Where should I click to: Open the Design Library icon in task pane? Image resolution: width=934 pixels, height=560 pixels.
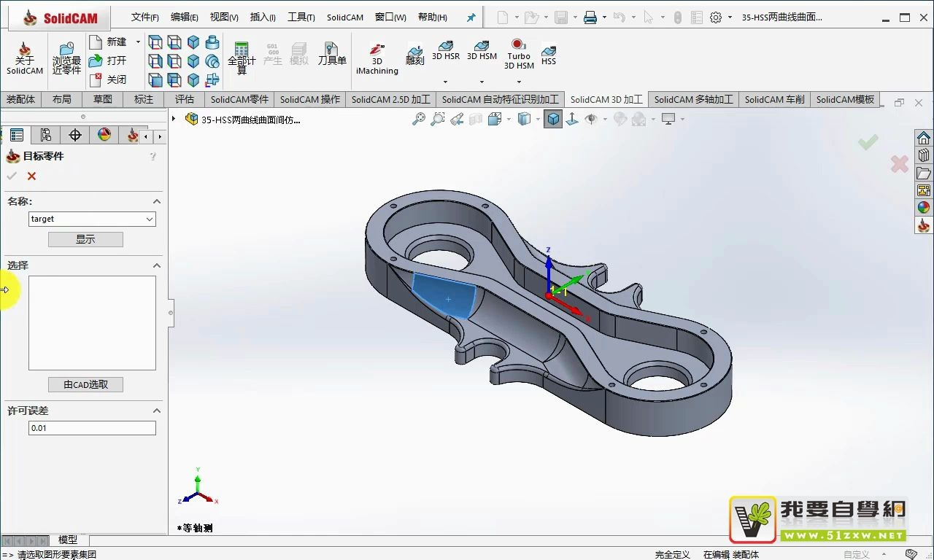tap(924, 155)
